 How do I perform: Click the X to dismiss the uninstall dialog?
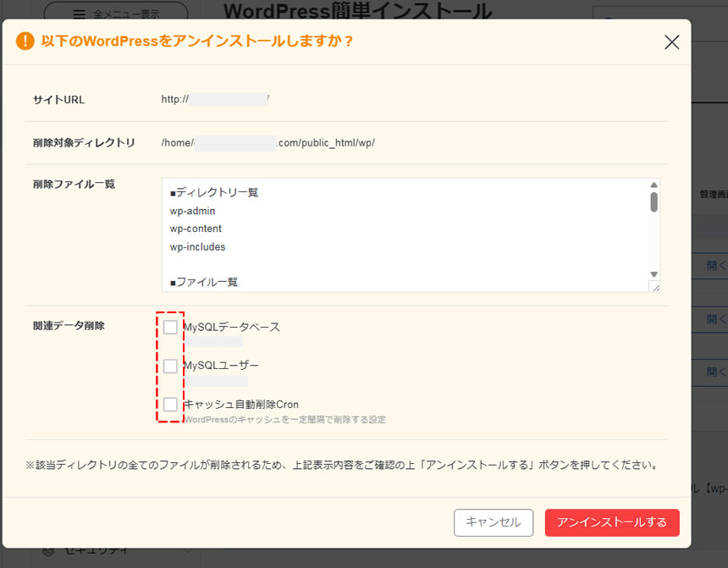click(672, 41)
